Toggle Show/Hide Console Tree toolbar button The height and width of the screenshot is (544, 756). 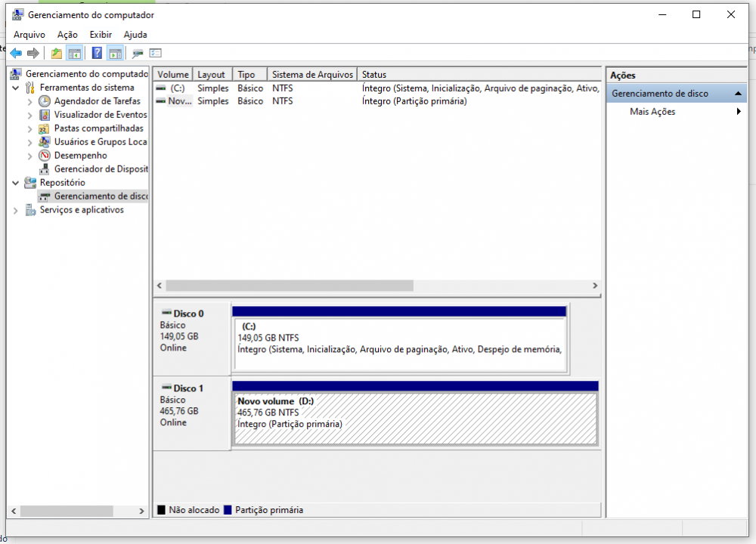coord(74,53)
